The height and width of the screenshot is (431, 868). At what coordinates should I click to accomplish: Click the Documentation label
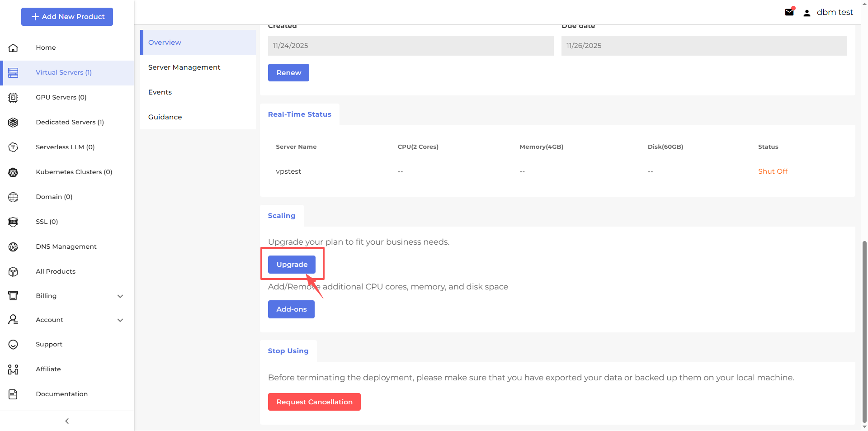pos(62,394)
